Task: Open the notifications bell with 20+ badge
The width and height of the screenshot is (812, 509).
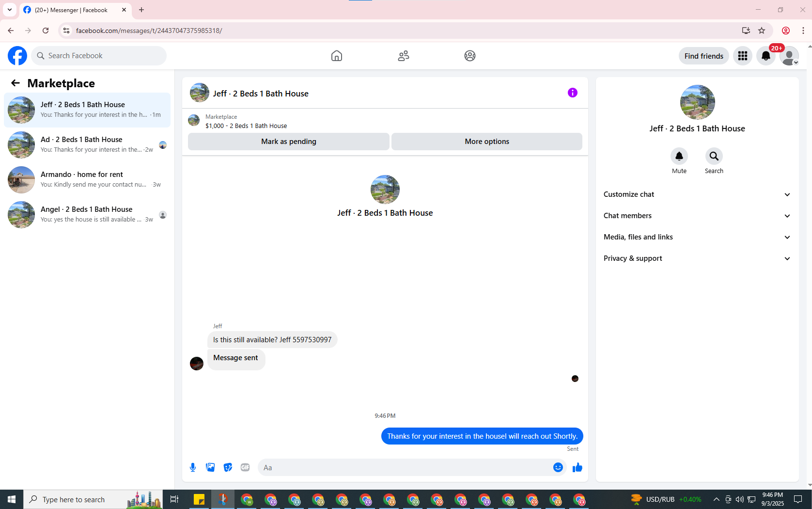Action: pos(766,56)
